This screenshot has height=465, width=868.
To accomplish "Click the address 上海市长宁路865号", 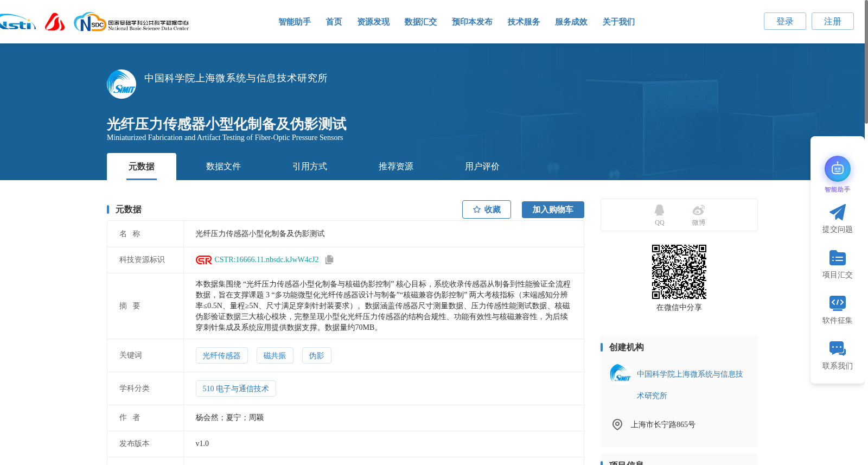I will pyautogui.click(x=663, y=424).
